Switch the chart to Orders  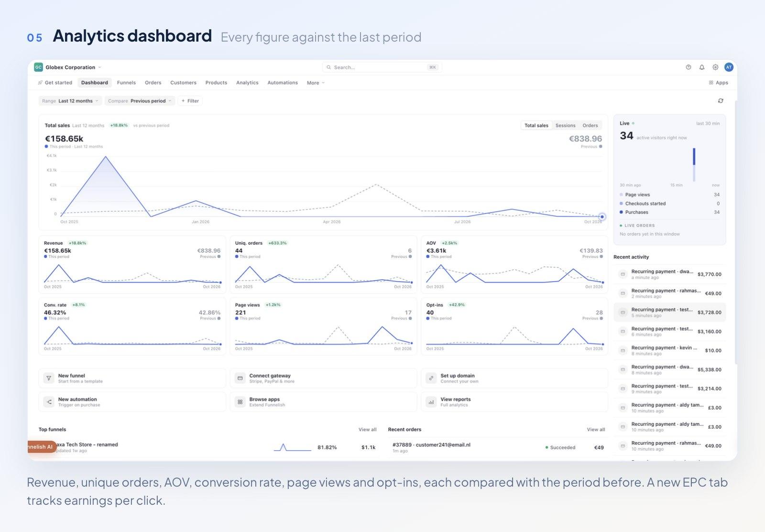pyautogui.click(x=590, y=126)
